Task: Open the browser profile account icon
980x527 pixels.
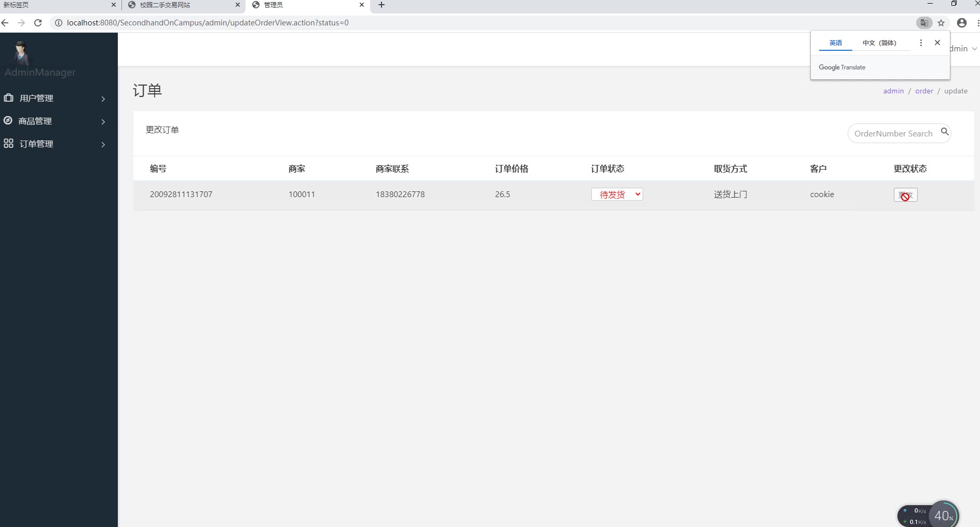Action: click(x=962, y=23)
